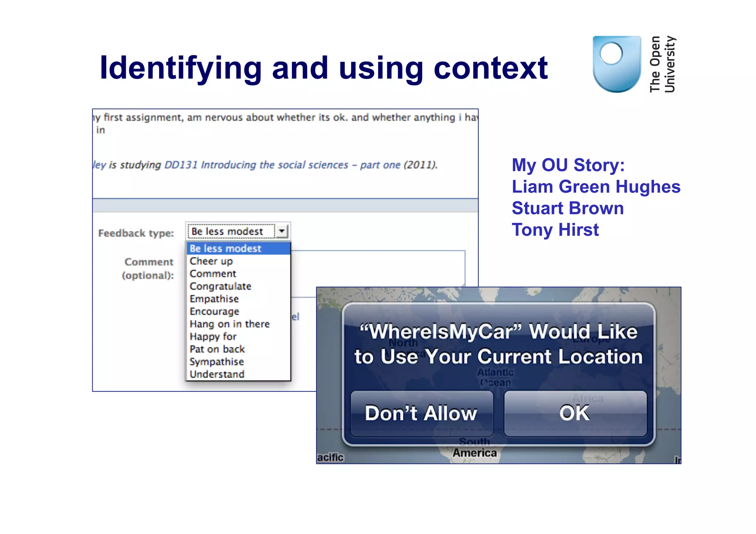Click 'My OU Story:' heading text
This screenshot has width=756, height=534.
click(568, 165)
